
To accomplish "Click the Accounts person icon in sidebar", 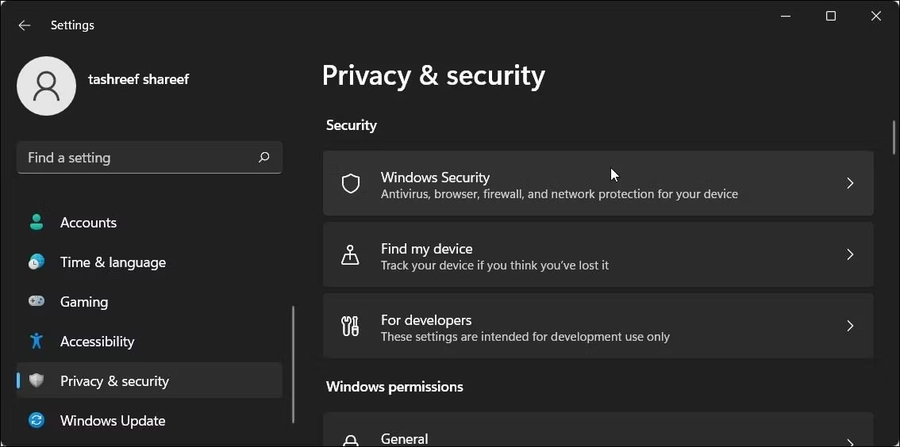I will coord(37,222).
